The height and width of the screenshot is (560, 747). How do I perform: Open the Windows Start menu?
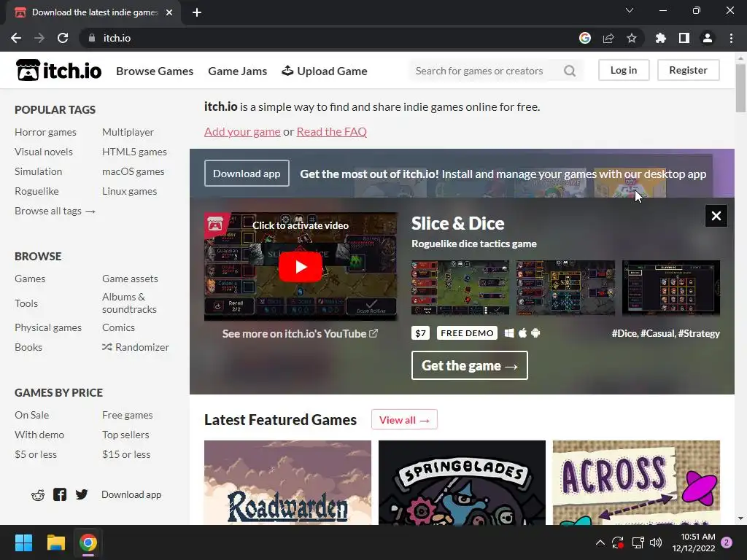pyautogui.click(x=23, y=542)
